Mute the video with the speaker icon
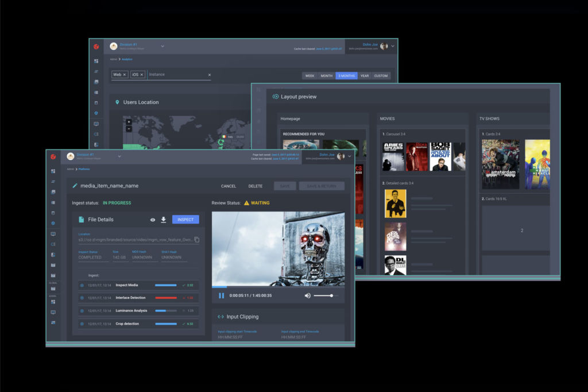This screenshot has width=588, height=392. (308, 295)
